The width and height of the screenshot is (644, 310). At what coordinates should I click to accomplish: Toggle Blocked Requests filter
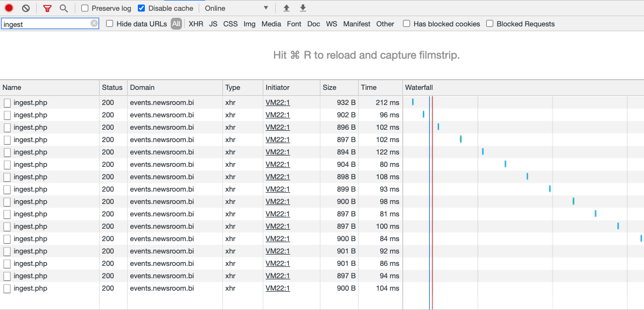[x=489, y=24]
